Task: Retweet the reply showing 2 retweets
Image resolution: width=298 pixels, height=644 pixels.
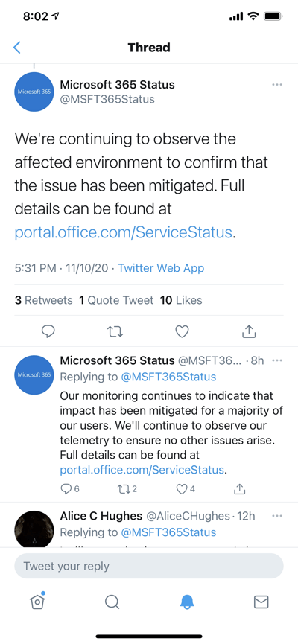Action: 127,488
